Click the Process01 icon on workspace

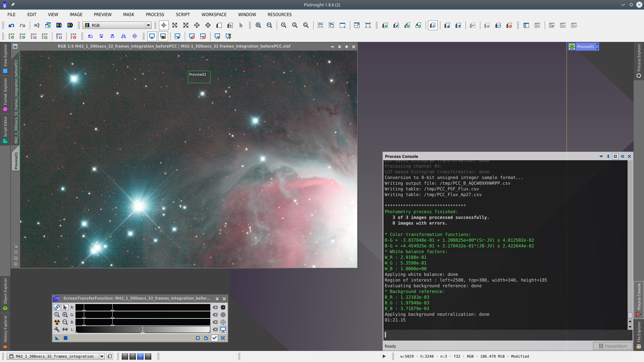pyautogui.click(x=572, y=47)
